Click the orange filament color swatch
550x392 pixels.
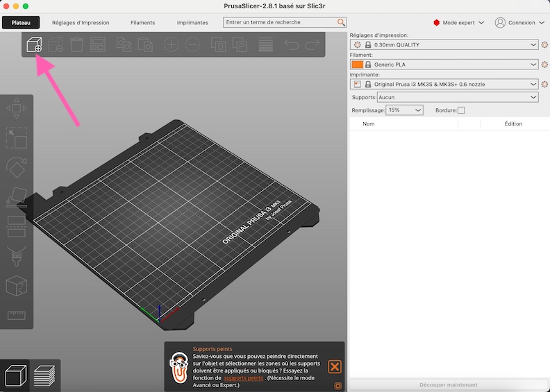point(357,65)
